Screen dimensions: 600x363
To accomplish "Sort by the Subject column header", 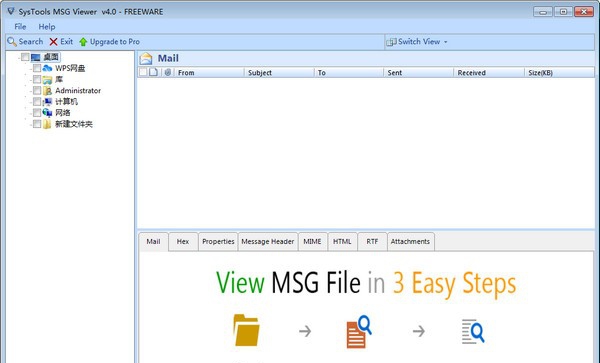I will point(279,72).
